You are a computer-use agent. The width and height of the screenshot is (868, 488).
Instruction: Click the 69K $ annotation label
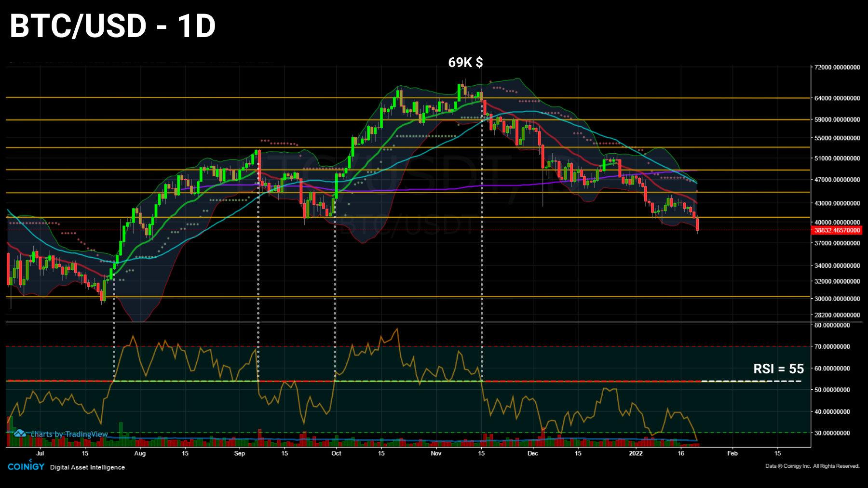tap(466, 62)
